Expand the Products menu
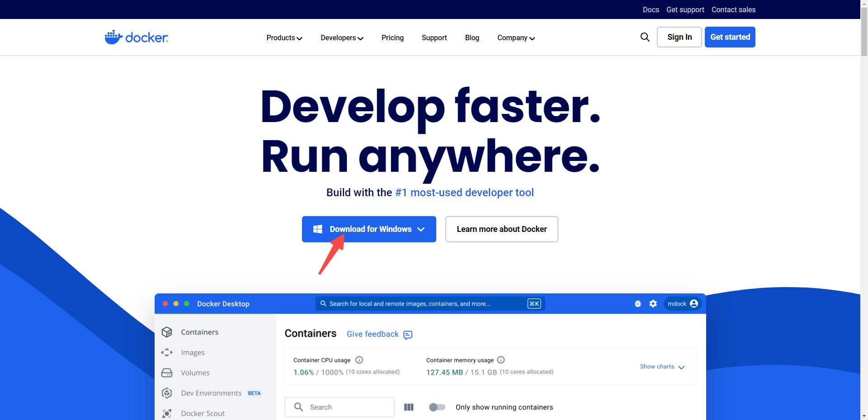The image size is (868, 420). click(284, 38)
